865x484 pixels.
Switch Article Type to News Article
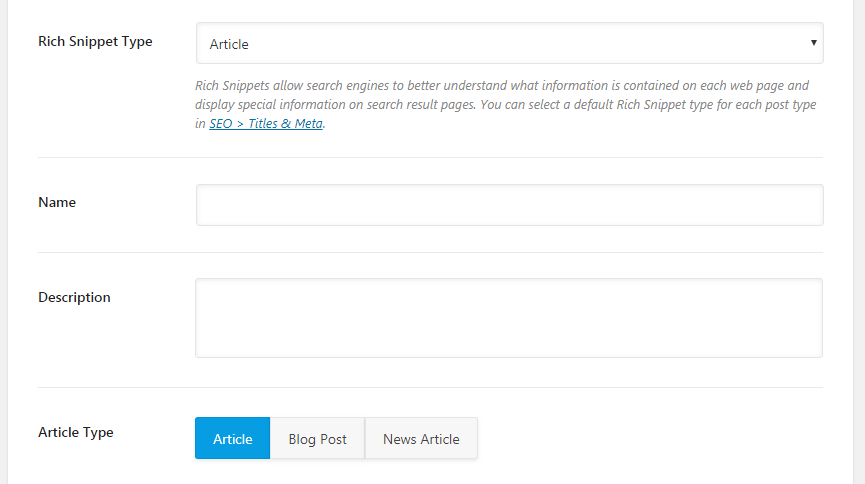click(421, 438)
